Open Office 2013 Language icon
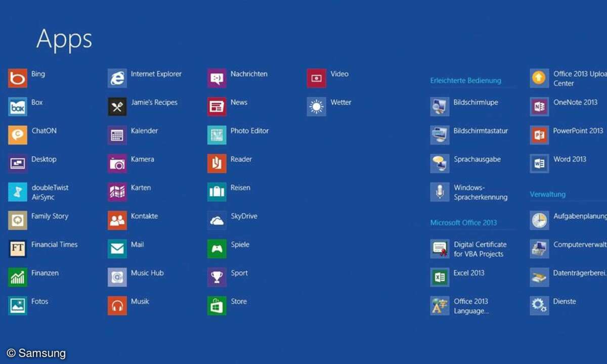607x364 pixels. (440, 306)
